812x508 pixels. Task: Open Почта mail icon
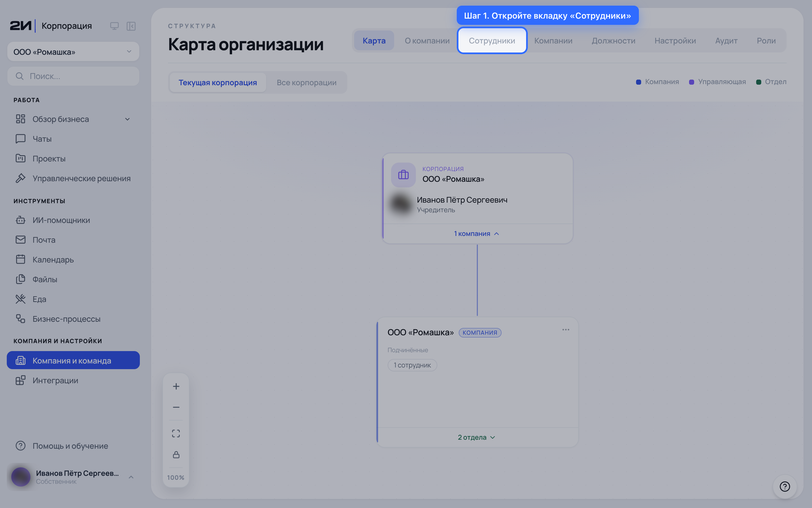[21, 240]
